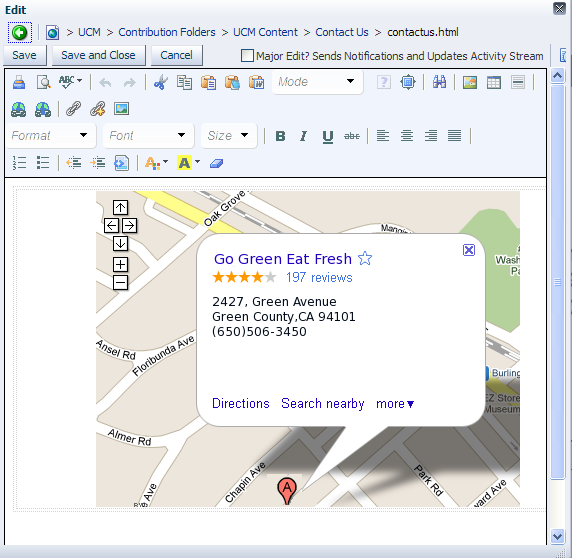Click the Find binoculars icon
572x558 pixels.
point(439,82)
